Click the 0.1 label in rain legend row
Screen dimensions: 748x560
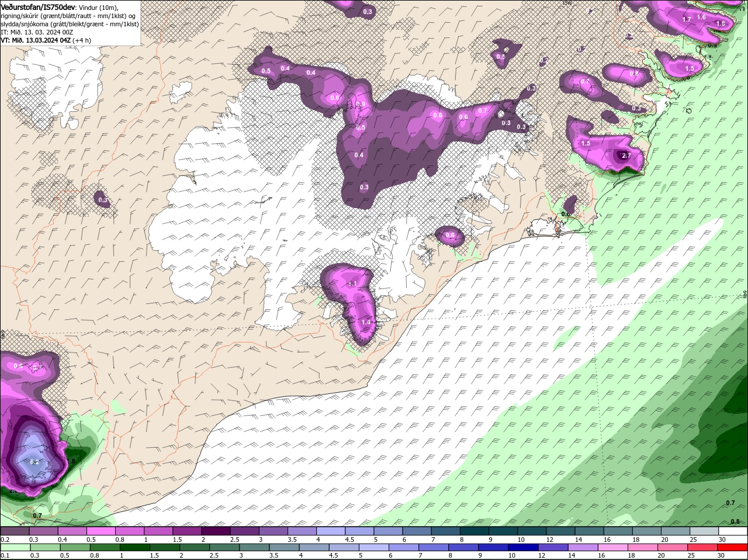[5, 555]
